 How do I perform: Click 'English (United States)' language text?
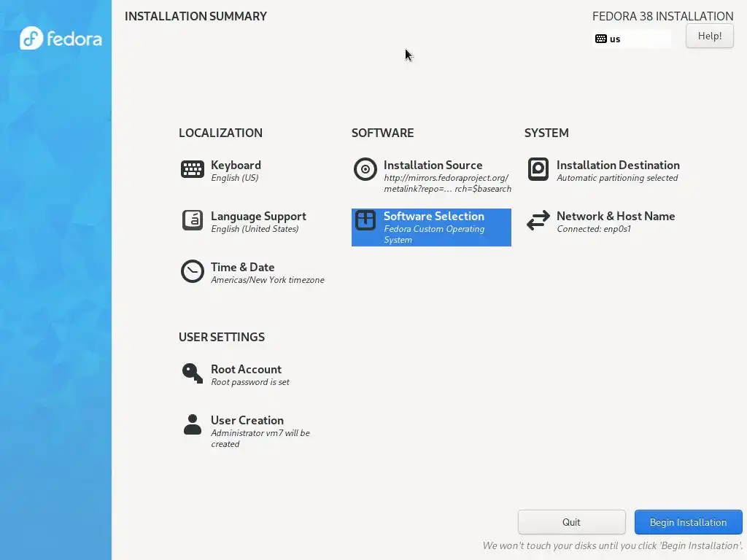255,229
